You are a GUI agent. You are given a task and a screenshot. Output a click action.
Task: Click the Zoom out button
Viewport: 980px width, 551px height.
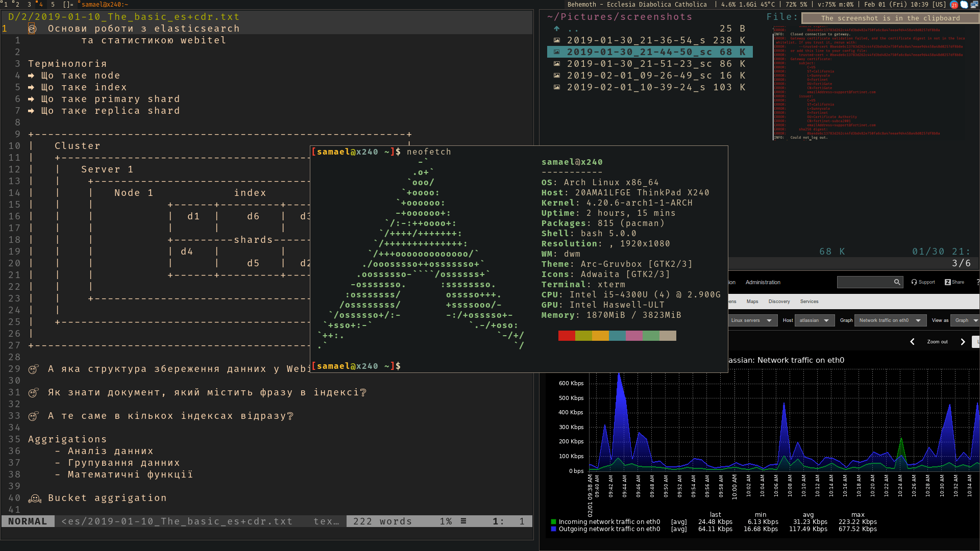click(x=937, y=342)
